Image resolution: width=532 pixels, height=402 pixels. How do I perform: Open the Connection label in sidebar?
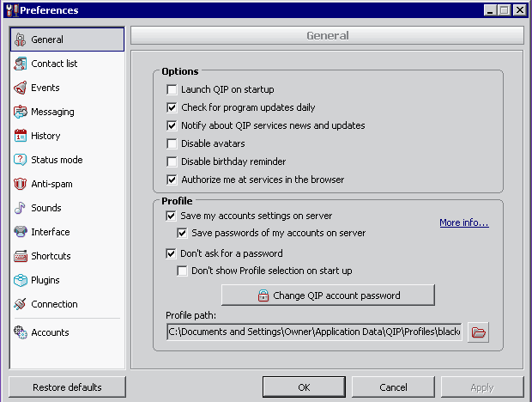54,304
